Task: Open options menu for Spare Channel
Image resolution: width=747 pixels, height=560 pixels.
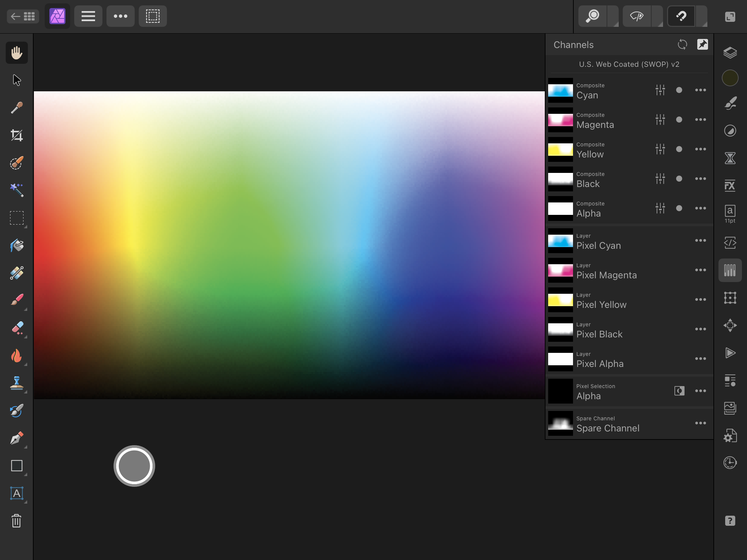Action: point(700,423)
